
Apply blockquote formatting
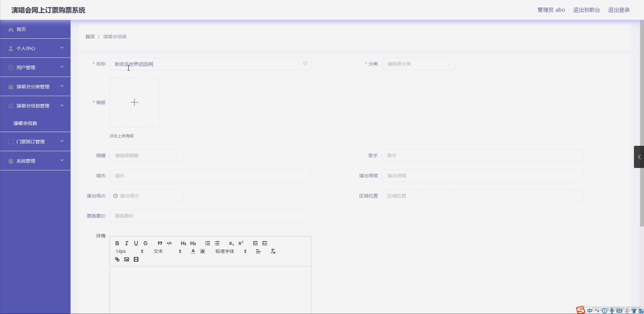point(160,243)
